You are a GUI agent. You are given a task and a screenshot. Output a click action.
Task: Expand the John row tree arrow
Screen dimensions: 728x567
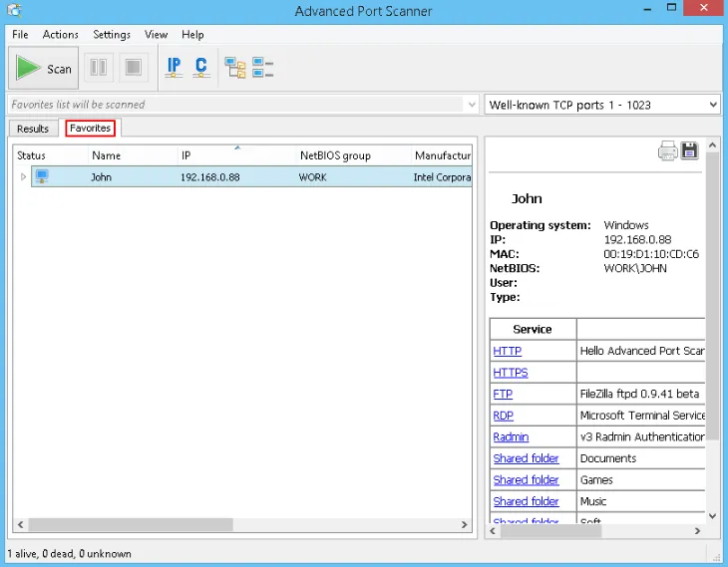pyautogui.click(x=23, y=176)
